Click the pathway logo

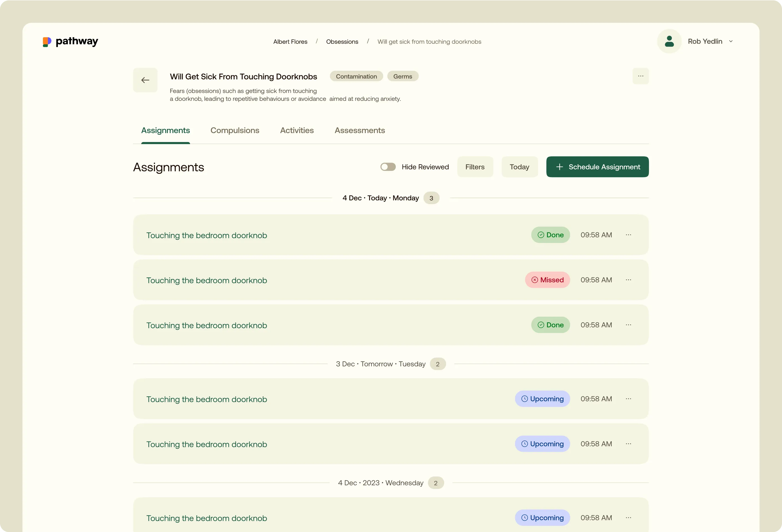tap(71, 41)
